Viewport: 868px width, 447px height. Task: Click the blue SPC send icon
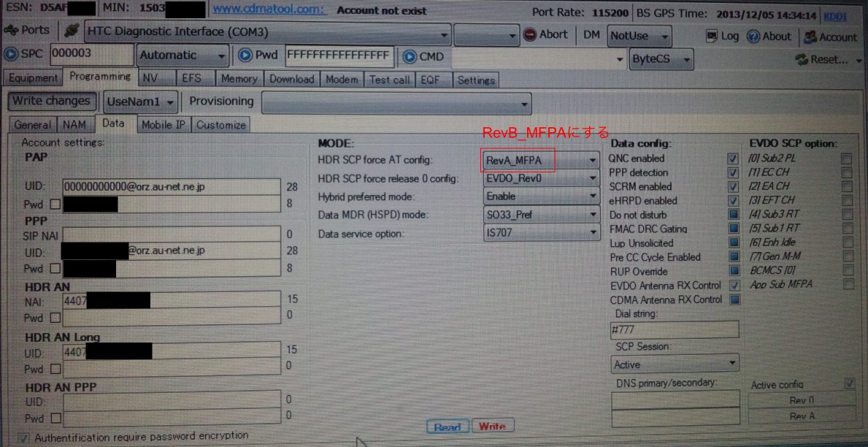coord(11,53)
